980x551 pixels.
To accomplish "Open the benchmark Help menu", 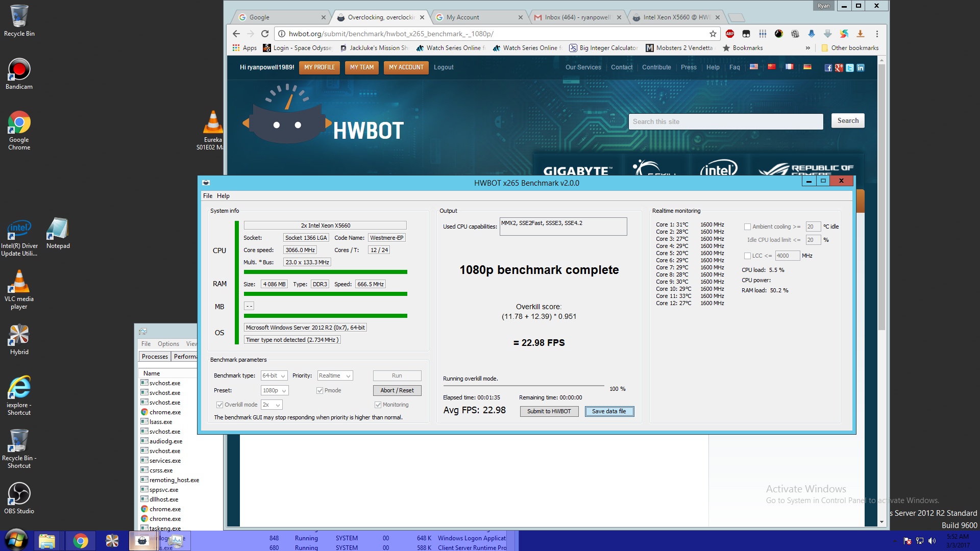I will (223, 196).
